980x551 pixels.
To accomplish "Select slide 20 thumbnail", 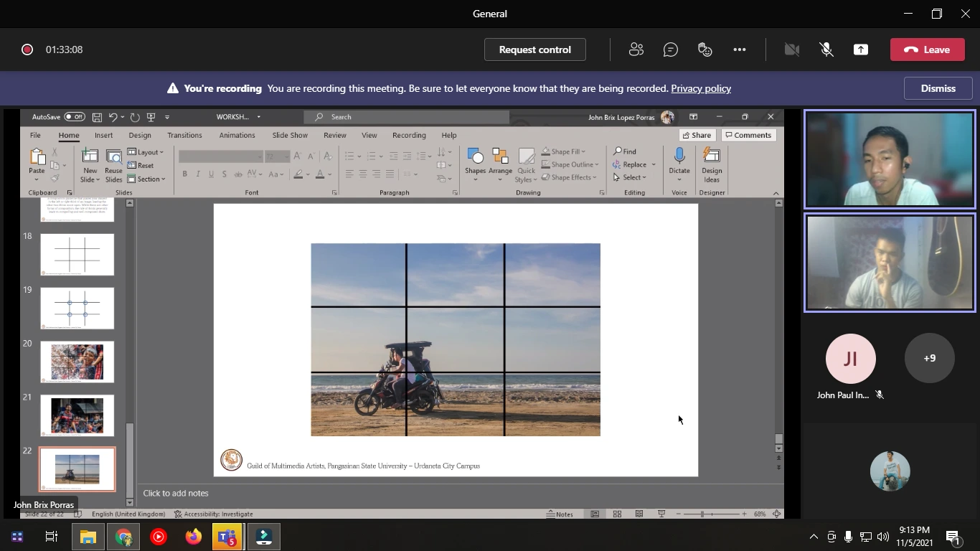I will (77, 362).
